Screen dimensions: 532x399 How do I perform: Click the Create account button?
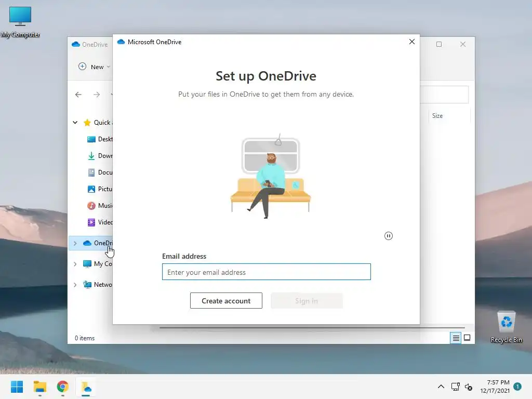coord(226,301)
